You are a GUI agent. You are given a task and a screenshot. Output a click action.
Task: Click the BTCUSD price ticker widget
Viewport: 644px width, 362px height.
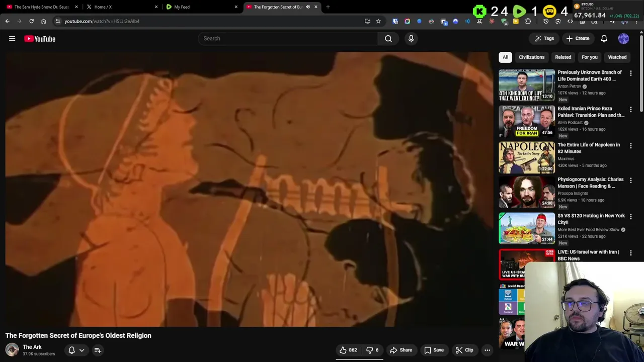tap(607, 11)
